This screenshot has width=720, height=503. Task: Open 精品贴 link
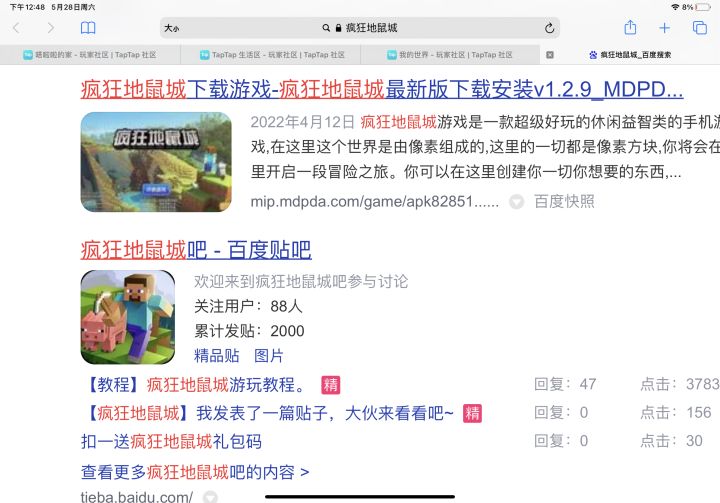[x=217, y=356]
